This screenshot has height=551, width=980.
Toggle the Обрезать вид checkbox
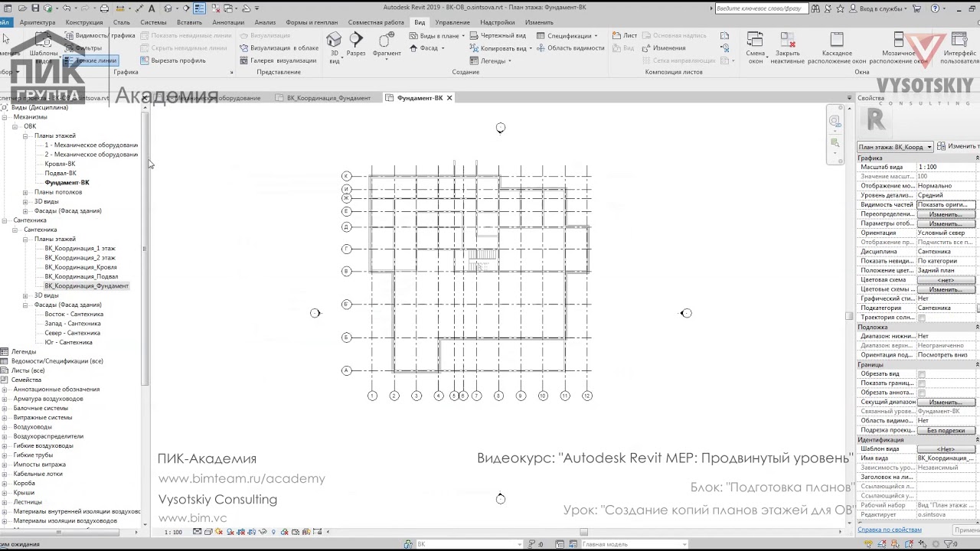coord(921,374)
